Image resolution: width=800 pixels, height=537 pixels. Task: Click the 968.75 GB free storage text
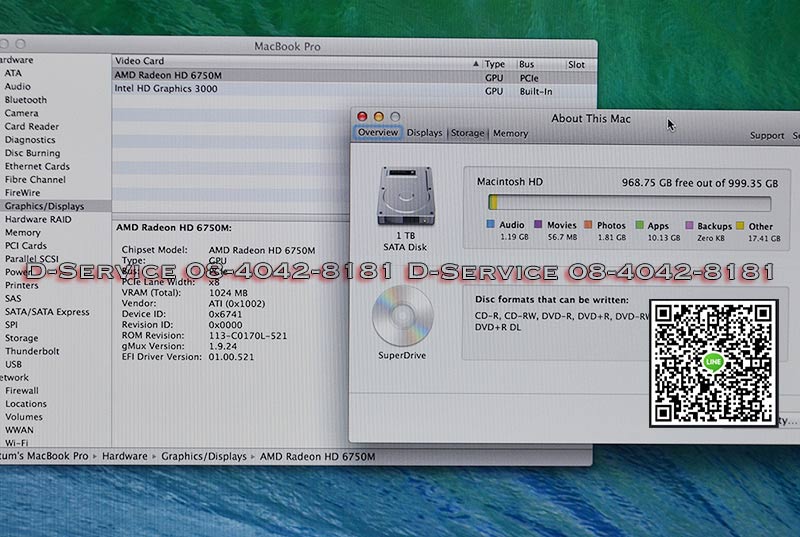click(x=700, y=183)
